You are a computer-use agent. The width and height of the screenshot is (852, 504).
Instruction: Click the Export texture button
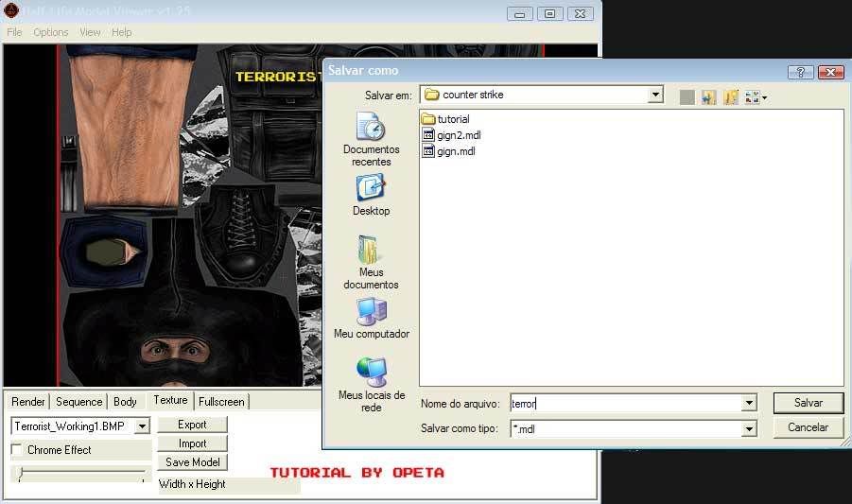point(192,425)
